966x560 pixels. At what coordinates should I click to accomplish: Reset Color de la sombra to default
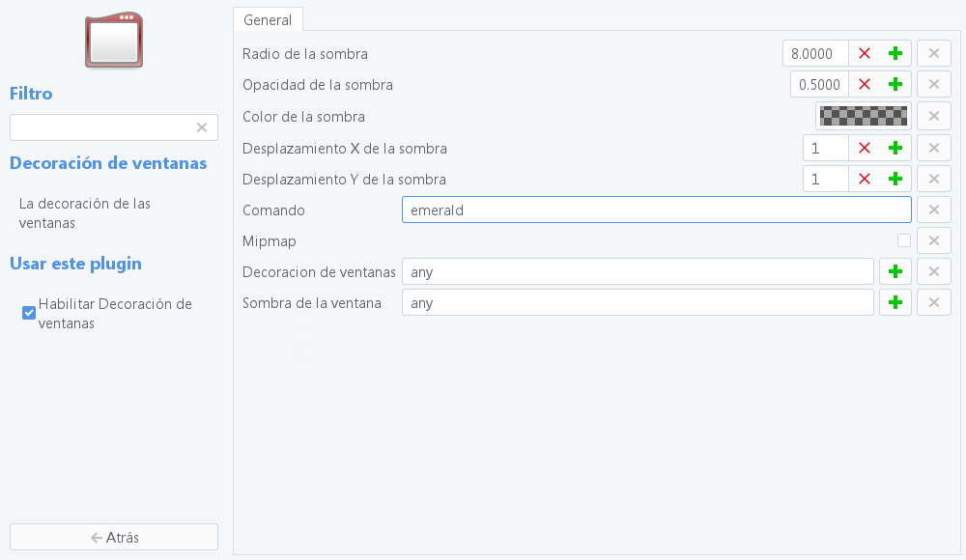(933, 117)
